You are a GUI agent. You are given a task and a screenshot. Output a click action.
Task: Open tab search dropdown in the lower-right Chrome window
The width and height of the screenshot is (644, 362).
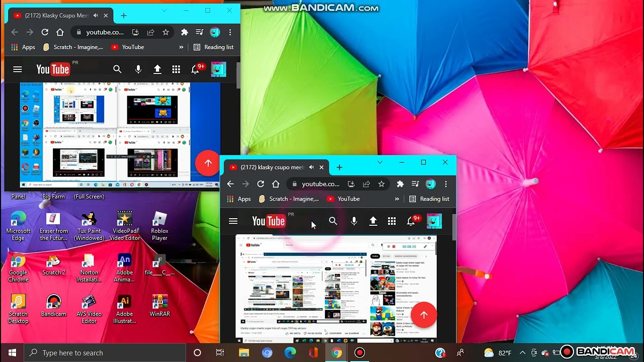(x=380, y=162)
